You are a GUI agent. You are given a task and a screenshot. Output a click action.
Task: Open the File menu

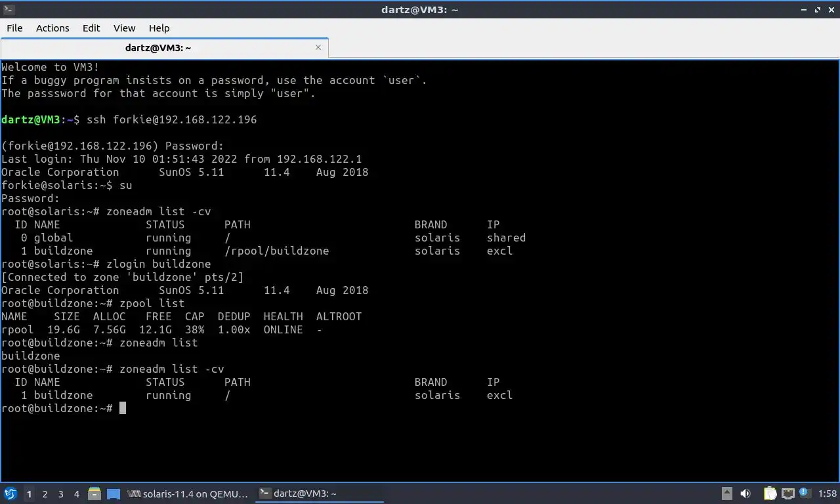click(14, 28)
